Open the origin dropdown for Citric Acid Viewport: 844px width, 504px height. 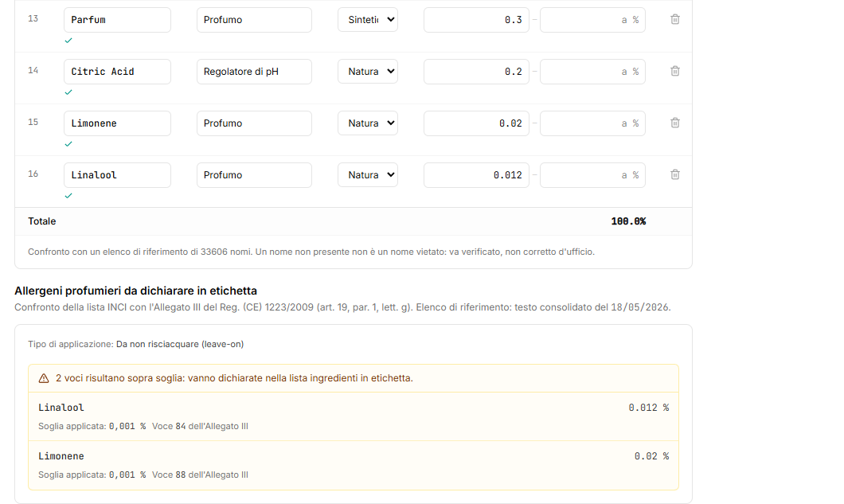(x=368, y=72)
